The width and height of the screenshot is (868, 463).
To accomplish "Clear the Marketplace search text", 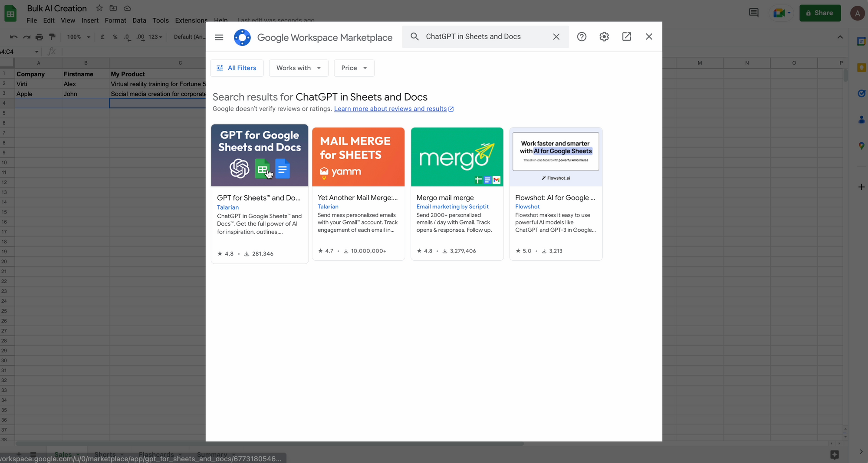I will coord(556,37).
